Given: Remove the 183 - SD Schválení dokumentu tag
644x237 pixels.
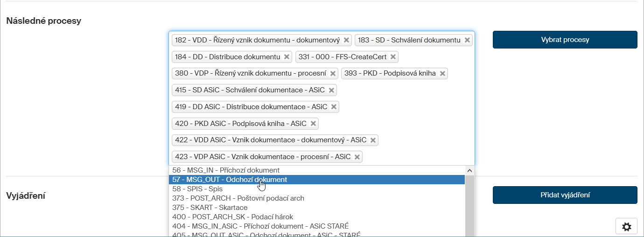Looking at the screenshot, I should tap(467, 40).
